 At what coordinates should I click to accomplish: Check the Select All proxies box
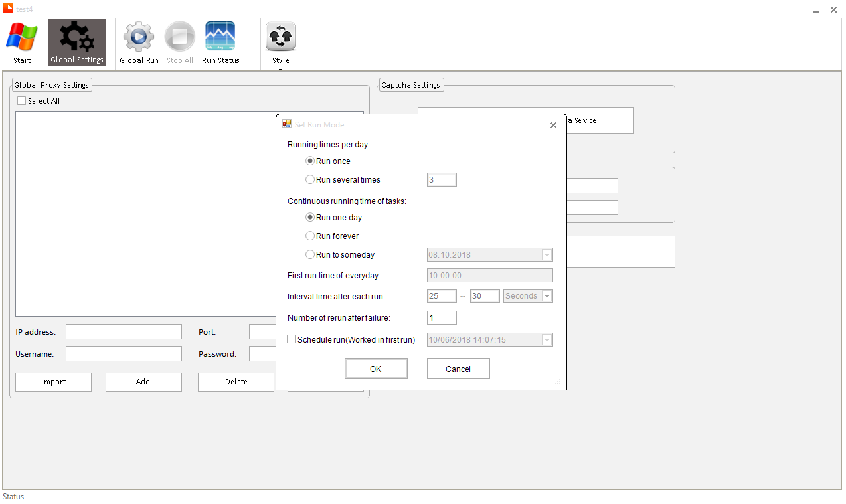click(22, 101)
